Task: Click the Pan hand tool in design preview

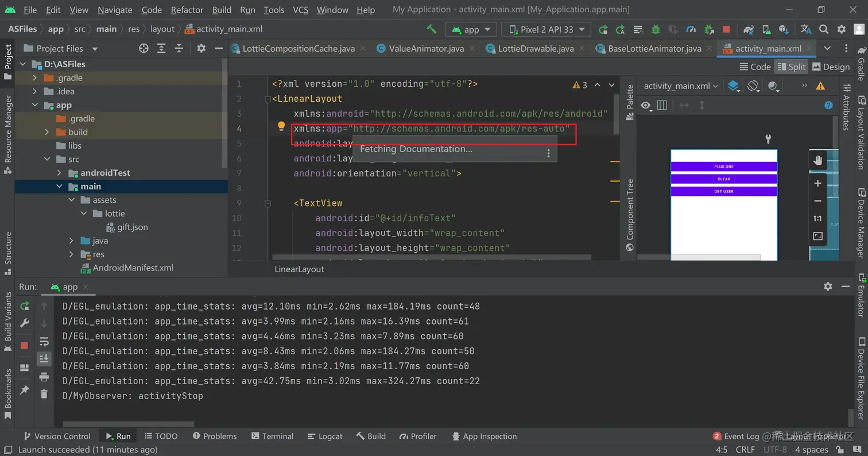Action: 818,160
